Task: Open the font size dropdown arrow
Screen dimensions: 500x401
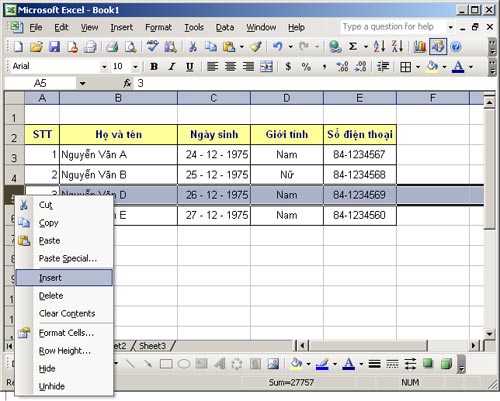Action: coord(135,67)
